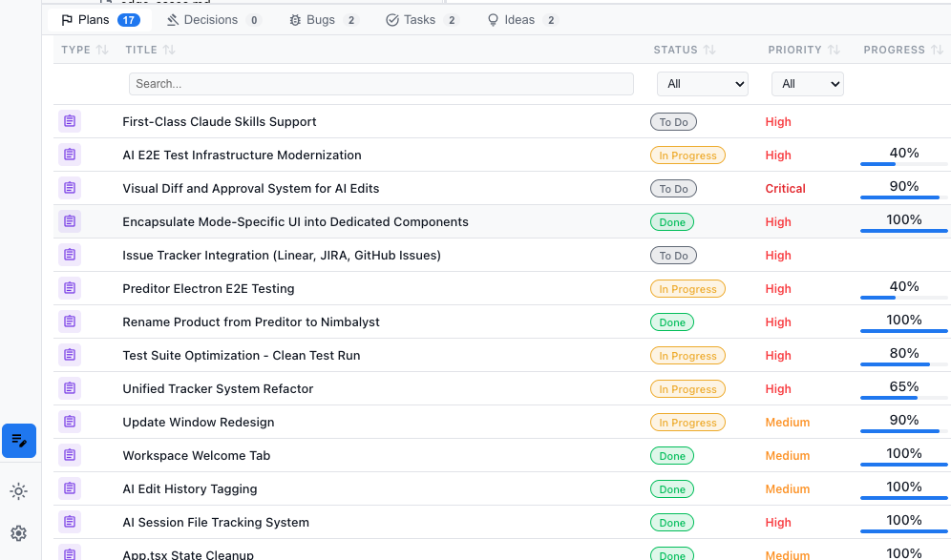
Task: Open the Status filter dropdown
Action: pyautogui.click(x=702, y=84)
